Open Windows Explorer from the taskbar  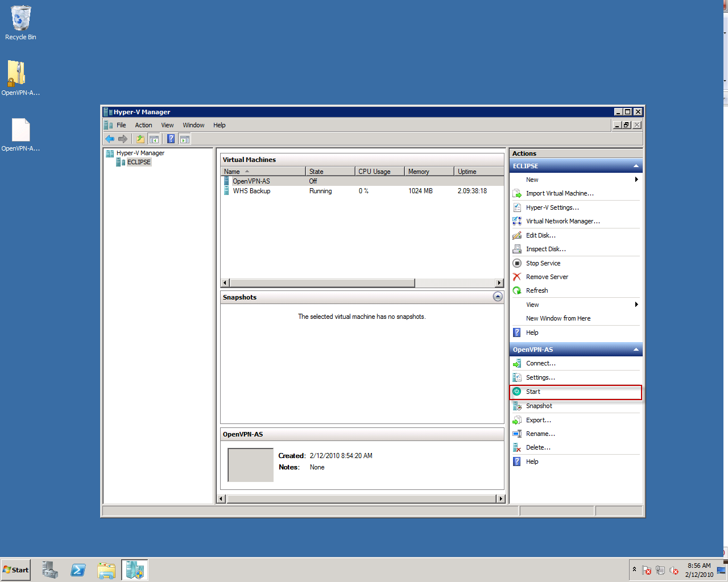click(106, 569)
